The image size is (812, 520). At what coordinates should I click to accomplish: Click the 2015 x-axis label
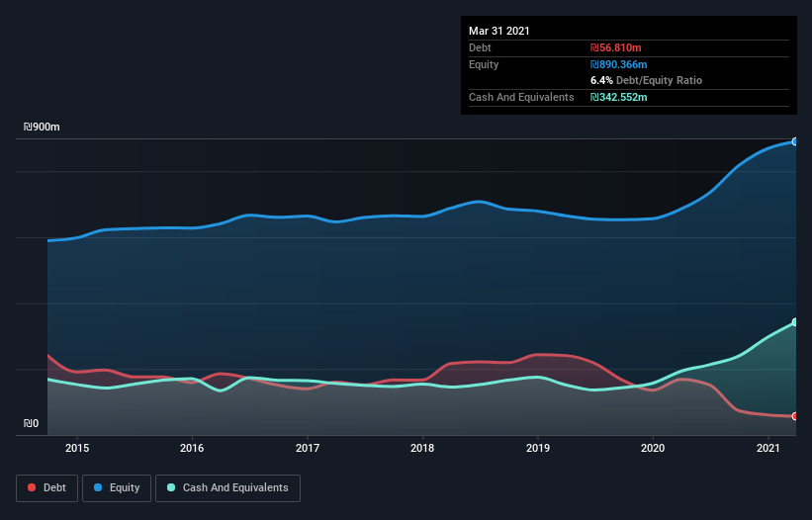tap(77, 448)
